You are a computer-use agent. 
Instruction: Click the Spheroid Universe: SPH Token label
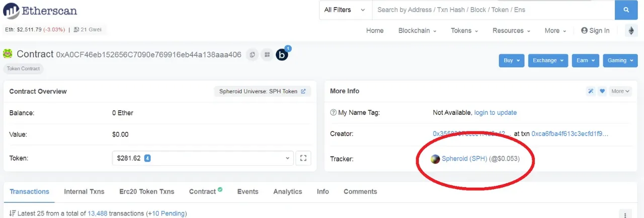tap(258, 92)
